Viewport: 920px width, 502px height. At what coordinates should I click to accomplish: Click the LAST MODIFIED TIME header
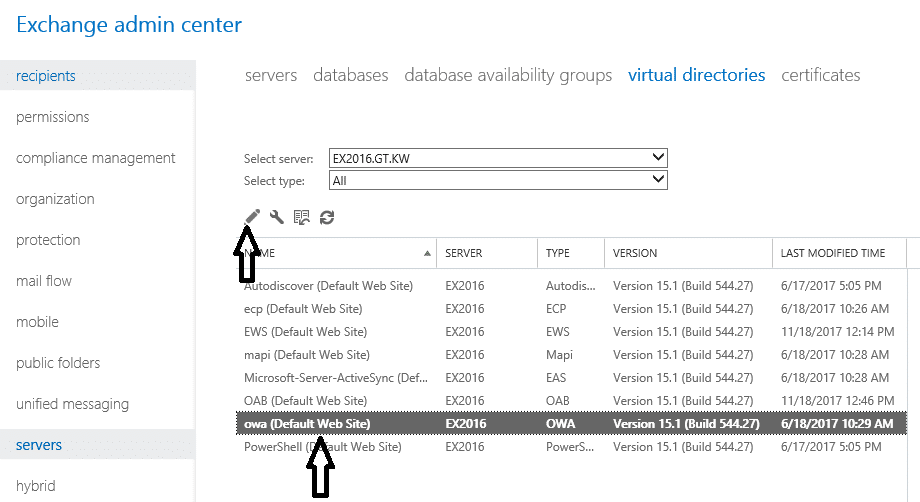point(840,253)
